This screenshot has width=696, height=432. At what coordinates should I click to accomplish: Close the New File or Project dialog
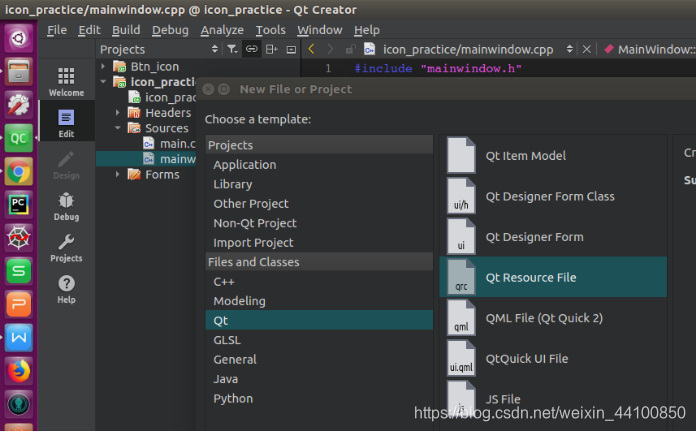tap(208, 89)
